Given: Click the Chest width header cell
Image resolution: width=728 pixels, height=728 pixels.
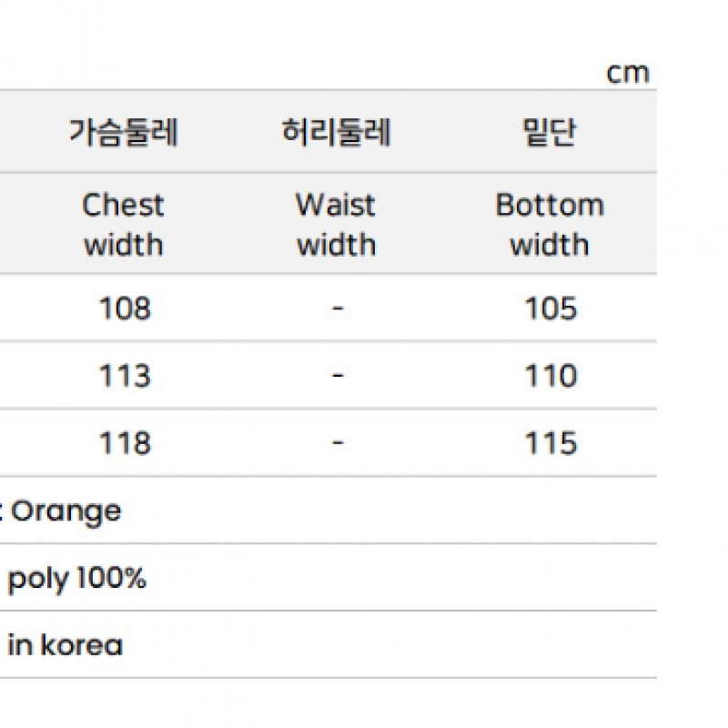Looking at the screenshot, I should tap(124, 224).
